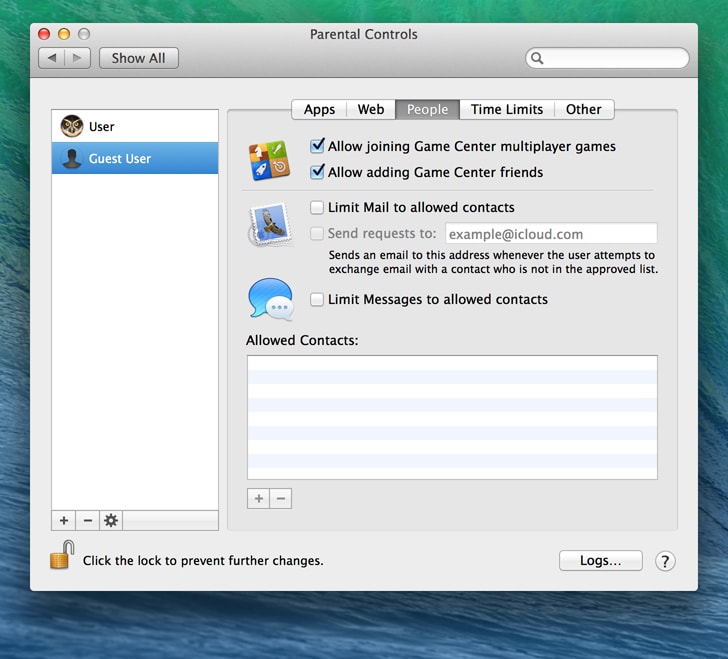Go forward with the right arrow button
The width and height of the screenshot is (728, 659).
(78, 58)
